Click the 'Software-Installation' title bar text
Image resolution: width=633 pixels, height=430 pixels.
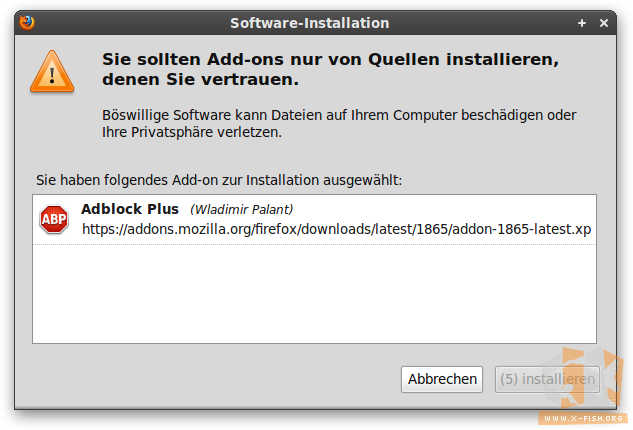tap(310, 23)
